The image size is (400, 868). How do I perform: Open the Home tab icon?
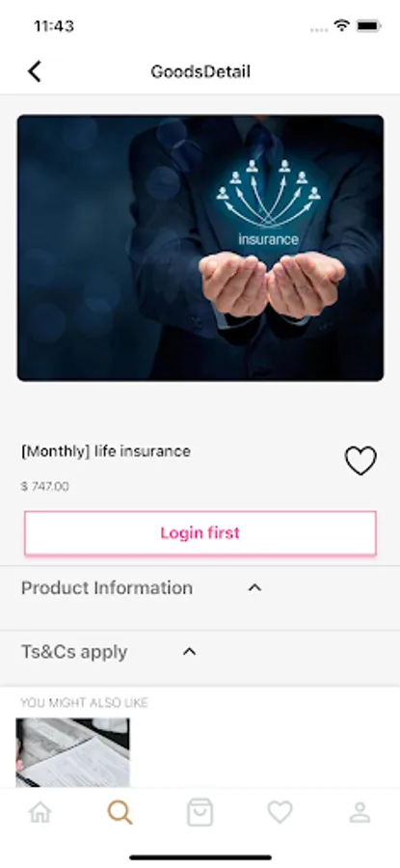[x=40, y=812]
